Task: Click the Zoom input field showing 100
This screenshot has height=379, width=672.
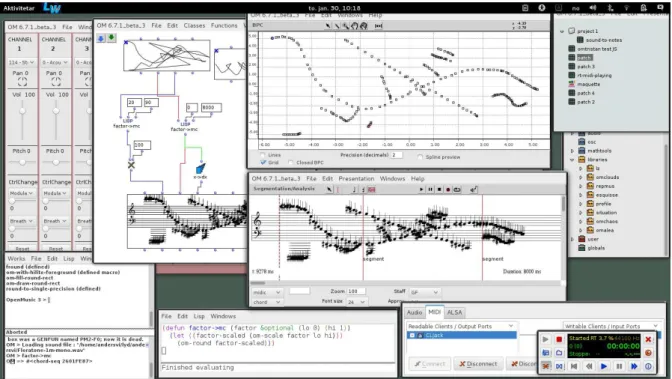Action: pyautogui.click(x=356, y=291)
